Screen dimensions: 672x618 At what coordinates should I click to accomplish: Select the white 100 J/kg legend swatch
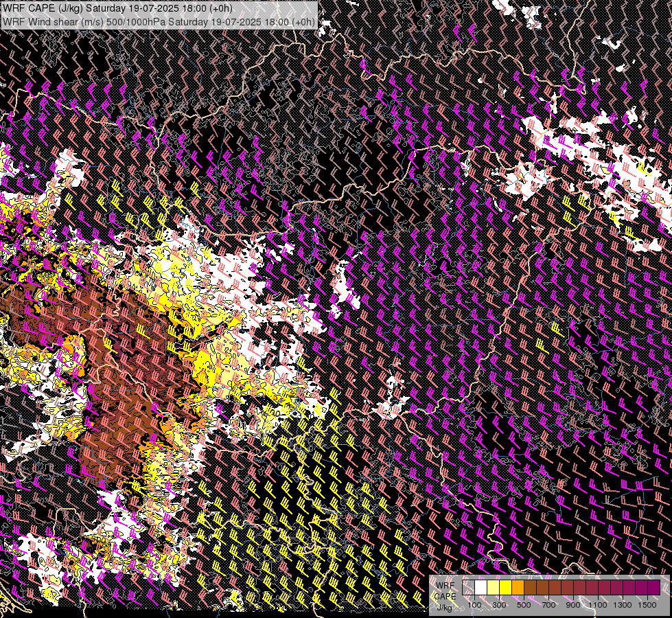pos(481,587)
